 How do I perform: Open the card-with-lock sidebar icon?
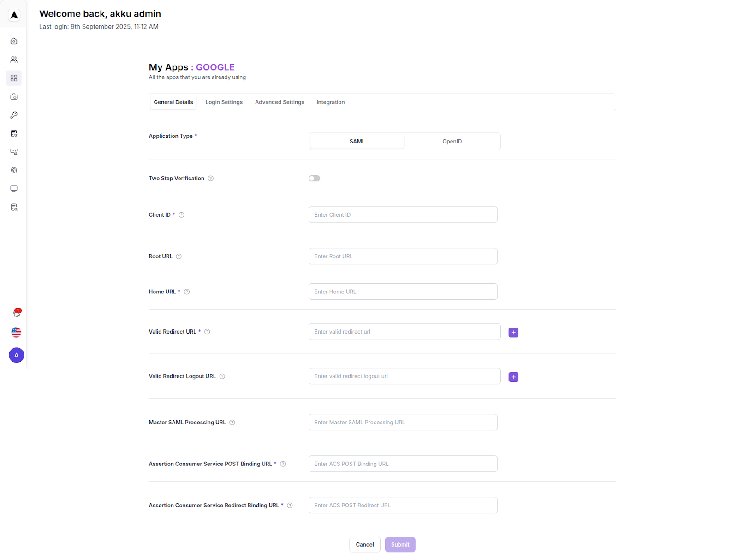pyautogui.click(x=14, y=152)
